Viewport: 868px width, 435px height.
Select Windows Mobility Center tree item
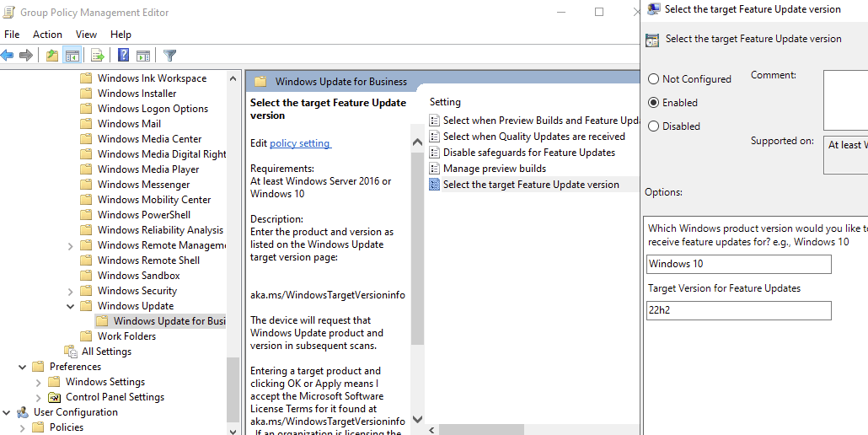point(154,200)
